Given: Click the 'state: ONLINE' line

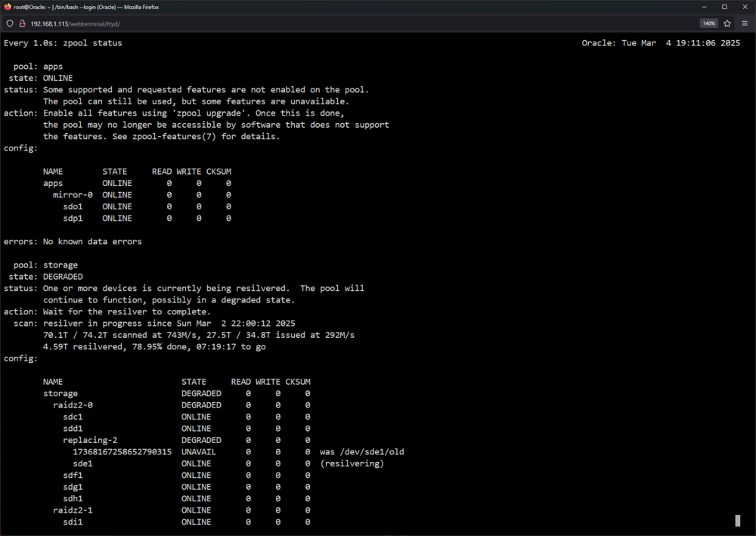Looking at the screenshot, I should pyautogui.click(x=41, y=78).
